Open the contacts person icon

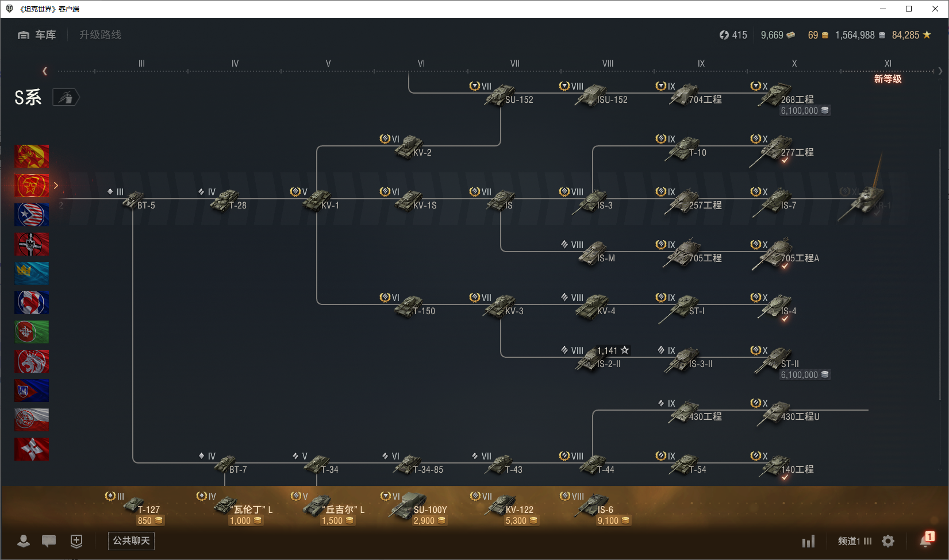pyautogui.click(x=24, y=541)
